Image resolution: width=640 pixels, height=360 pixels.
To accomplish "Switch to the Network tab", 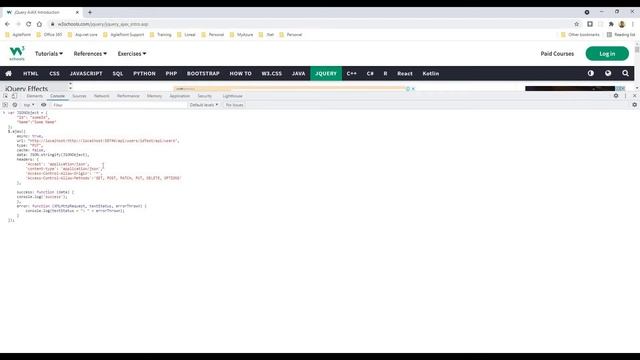I will [102, 96].
